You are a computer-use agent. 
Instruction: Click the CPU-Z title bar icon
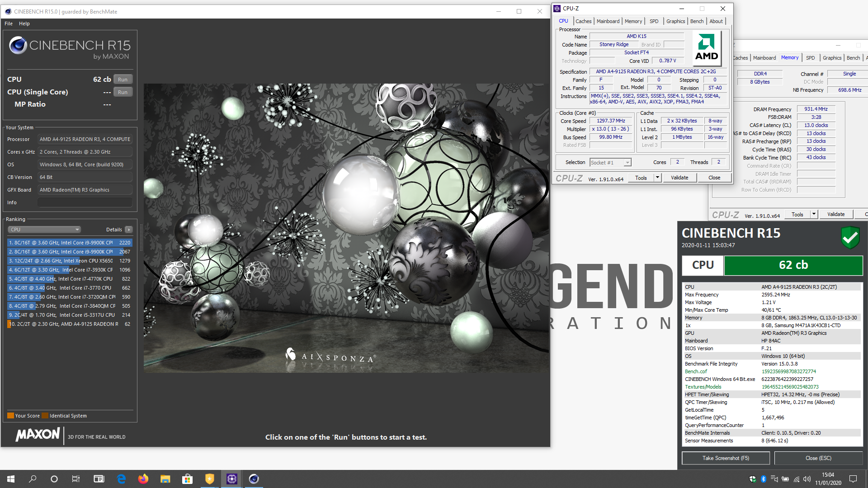click(557, 9)
